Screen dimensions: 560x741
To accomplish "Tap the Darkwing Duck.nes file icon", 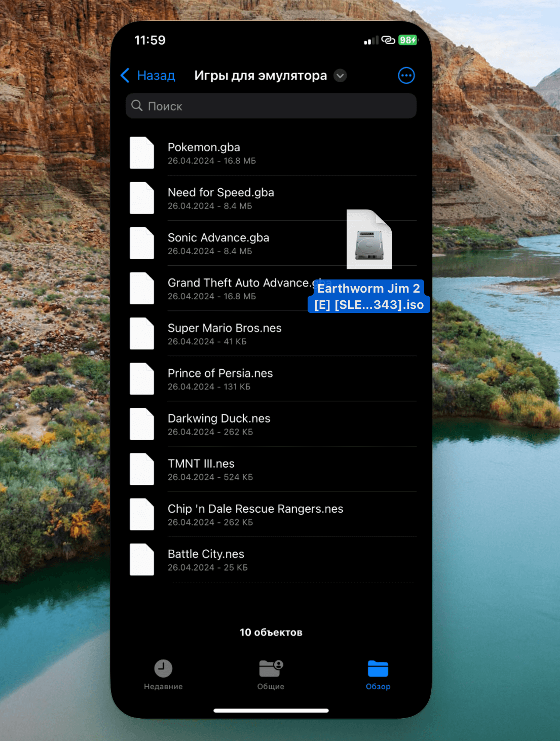I will 142,424.
